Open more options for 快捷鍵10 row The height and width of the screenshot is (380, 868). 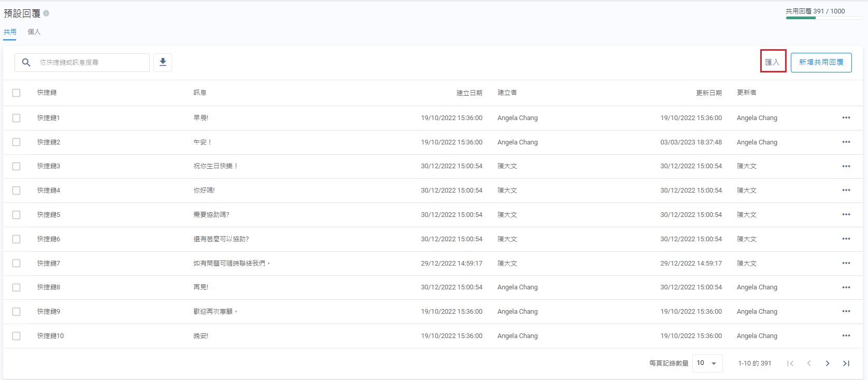pyautogui.click(x=846, y=336)
